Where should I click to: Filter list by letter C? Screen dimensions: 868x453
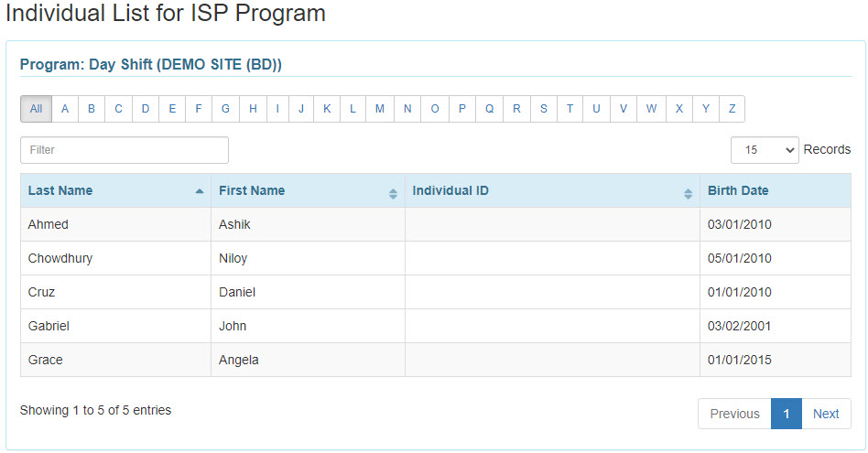click(x=118, y=109)
